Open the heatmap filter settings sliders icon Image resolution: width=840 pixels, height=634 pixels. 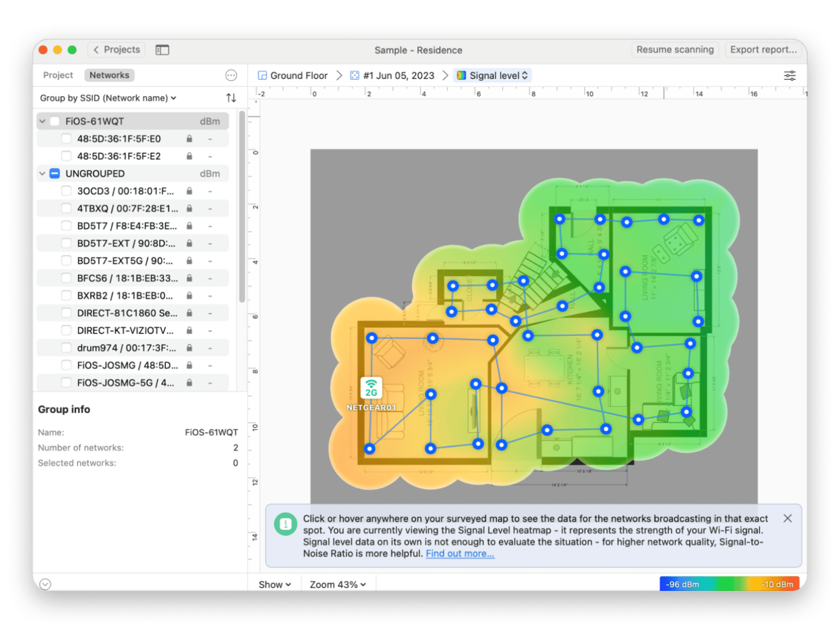click(x=789, y=75)
